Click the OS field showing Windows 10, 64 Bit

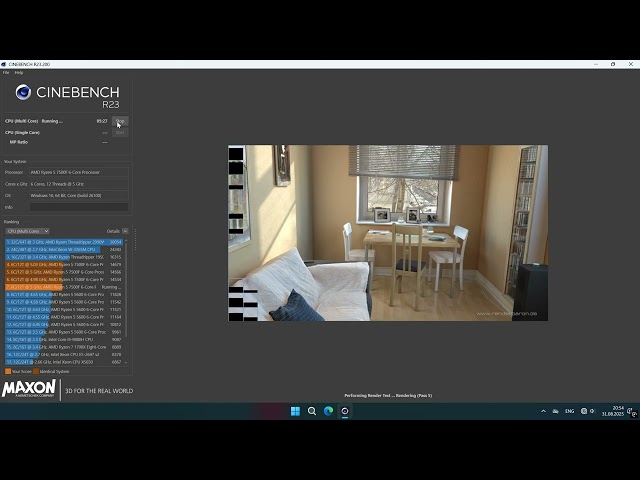point(79,196)
